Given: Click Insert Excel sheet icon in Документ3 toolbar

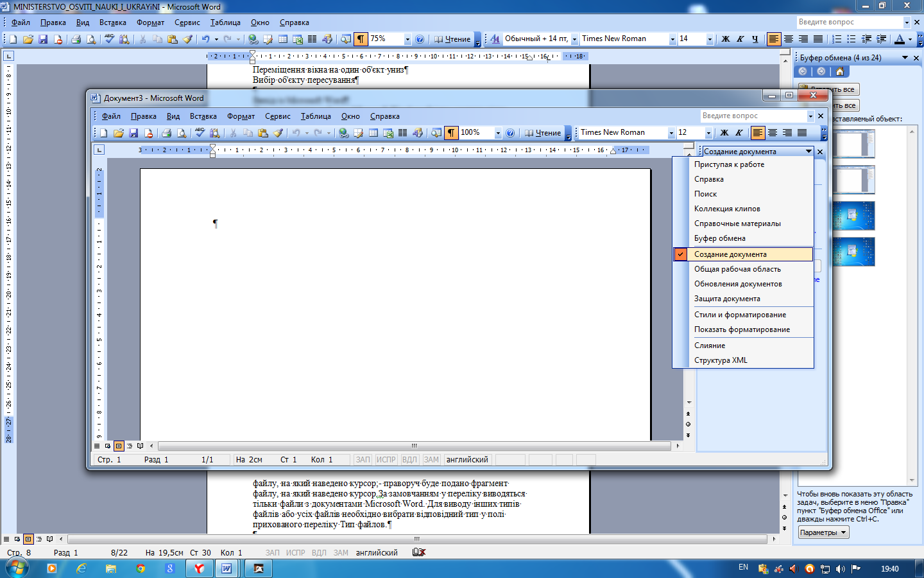Looking at the screenshot, I should point(388,133).
